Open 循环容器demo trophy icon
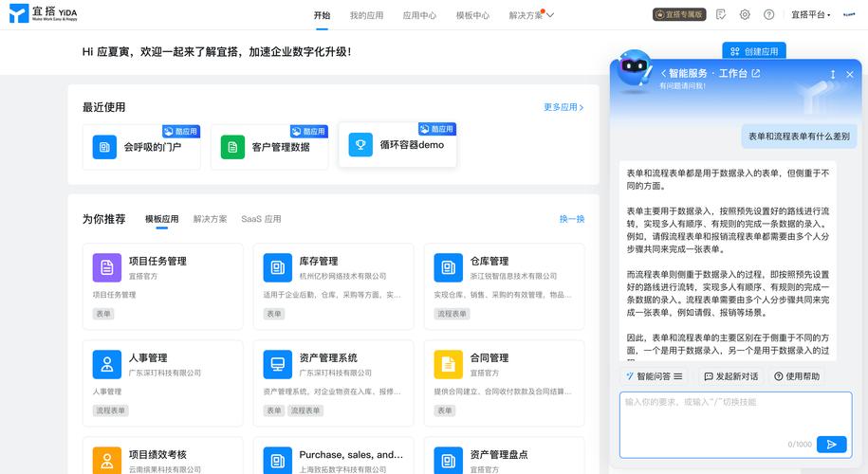Screen dimensions: 868x474 click(x=360, y=145)
